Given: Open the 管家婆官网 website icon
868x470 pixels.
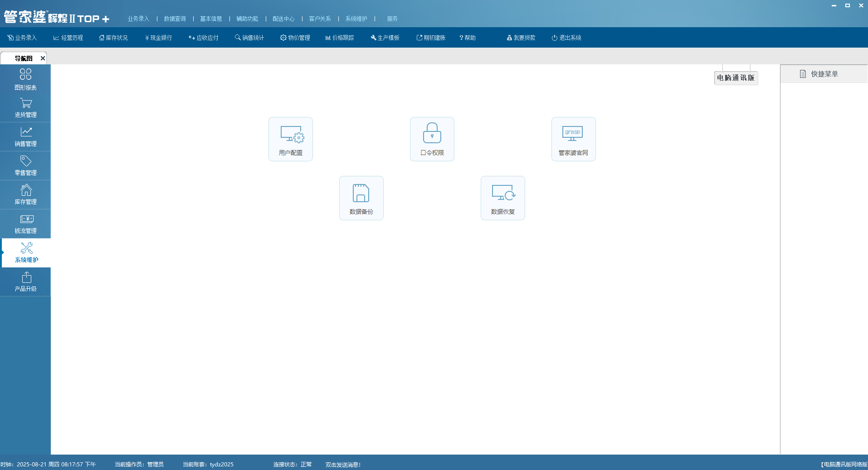Looking at the screenshot, I should [573, 139].
